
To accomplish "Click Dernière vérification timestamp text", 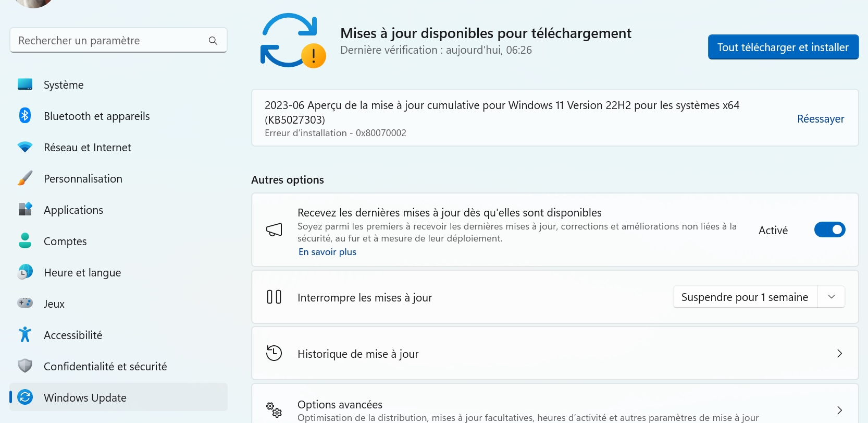I will coord(436,50).
